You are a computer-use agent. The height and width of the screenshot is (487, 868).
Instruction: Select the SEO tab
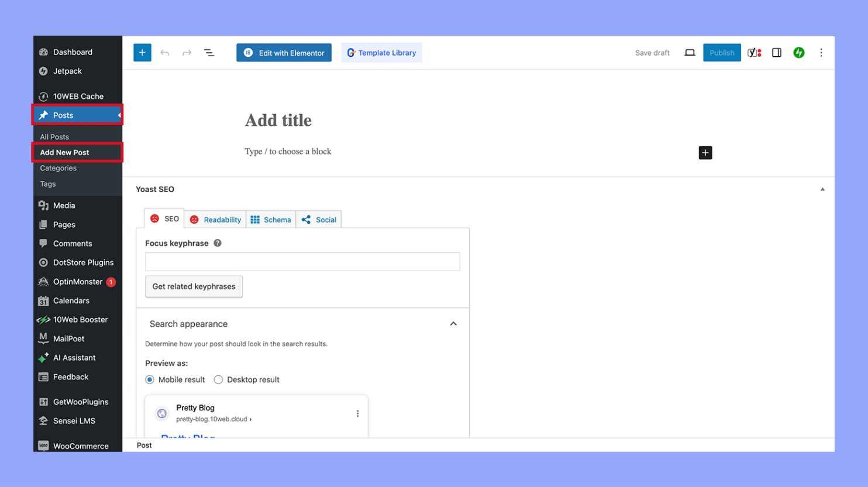coord(164,218)
